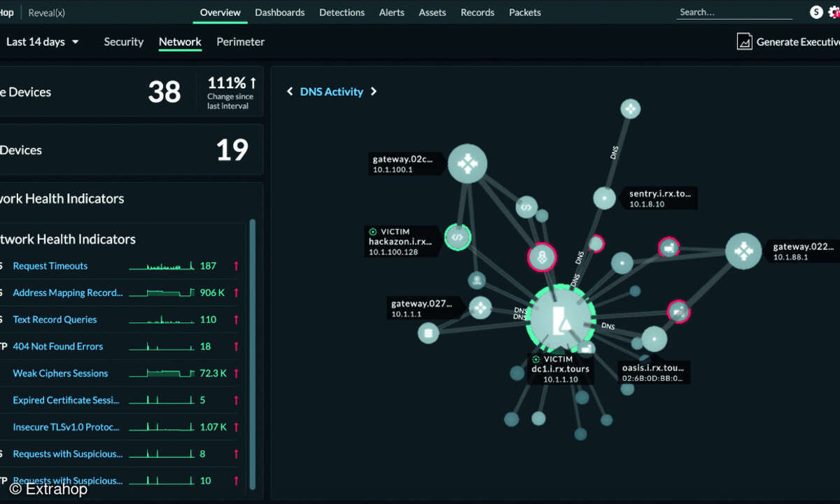Open the Text Record Queries indicator
Image resolution: width=840 pixels, height=504 pixels.
pos(55,319)
